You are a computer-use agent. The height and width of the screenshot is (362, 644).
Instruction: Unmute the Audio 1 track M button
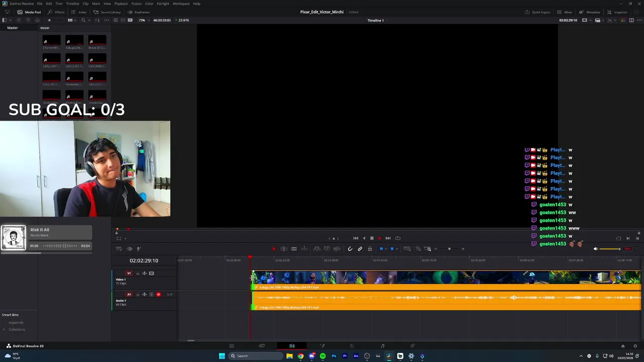(x=158, y=295)
